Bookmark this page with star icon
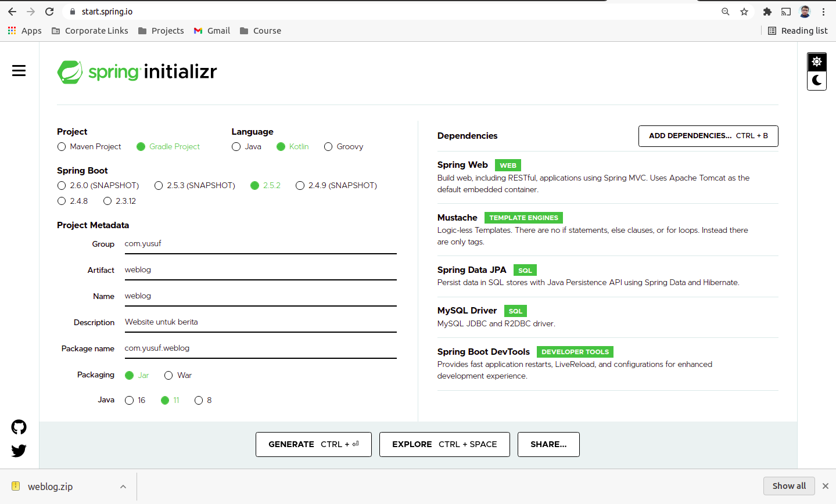836x504 pixels. (x=744, y=12)
